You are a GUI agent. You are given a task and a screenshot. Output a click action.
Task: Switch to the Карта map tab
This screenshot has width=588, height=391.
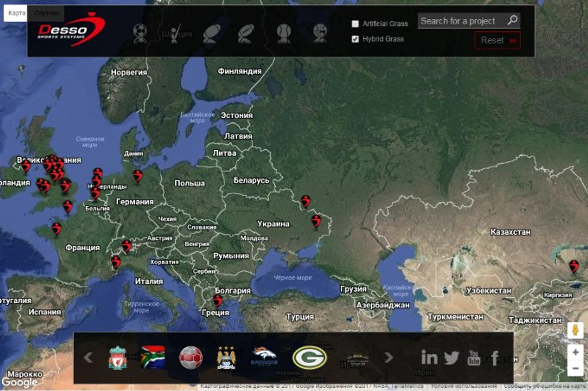(x=17, y=13)
